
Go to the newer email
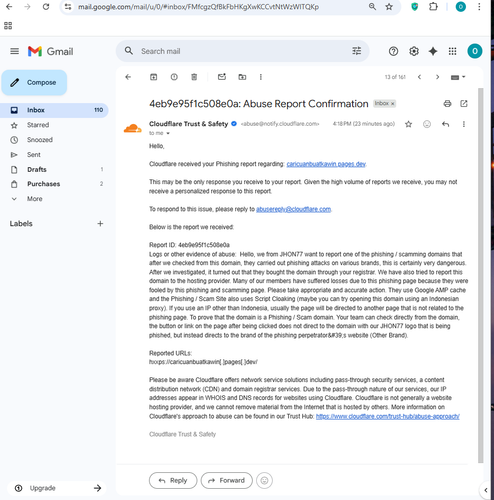pyautogui.click(x=419, y=77)
